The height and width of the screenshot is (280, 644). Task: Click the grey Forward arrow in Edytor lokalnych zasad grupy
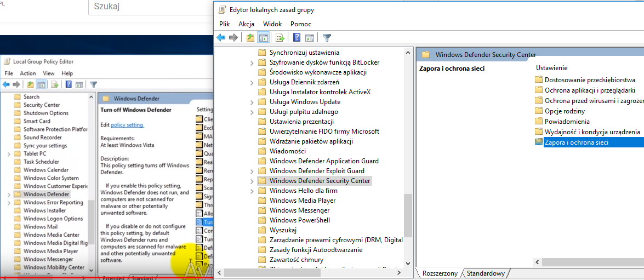[233, 38]
